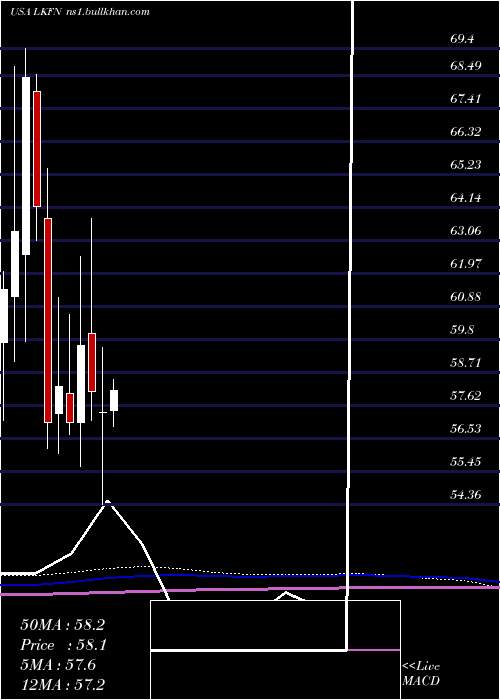500x700 pixels.
Task: Select the tallest white candlestick near 68.49
Action: (25, 166)
